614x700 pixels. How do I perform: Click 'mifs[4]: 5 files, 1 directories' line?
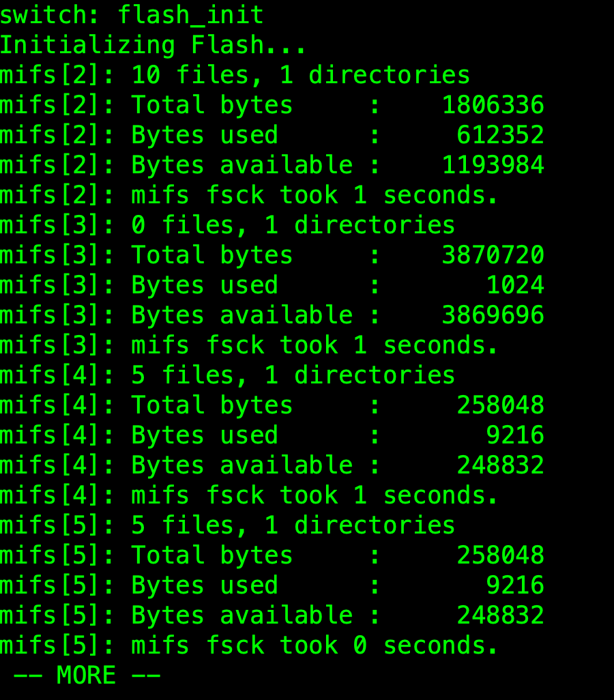click(x=227, y=375)
